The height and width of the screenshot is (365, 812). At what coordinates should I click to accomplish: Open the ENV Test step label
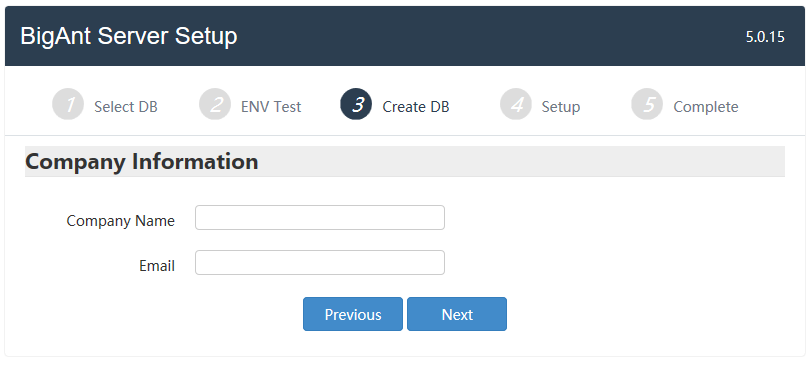(271, 107)
